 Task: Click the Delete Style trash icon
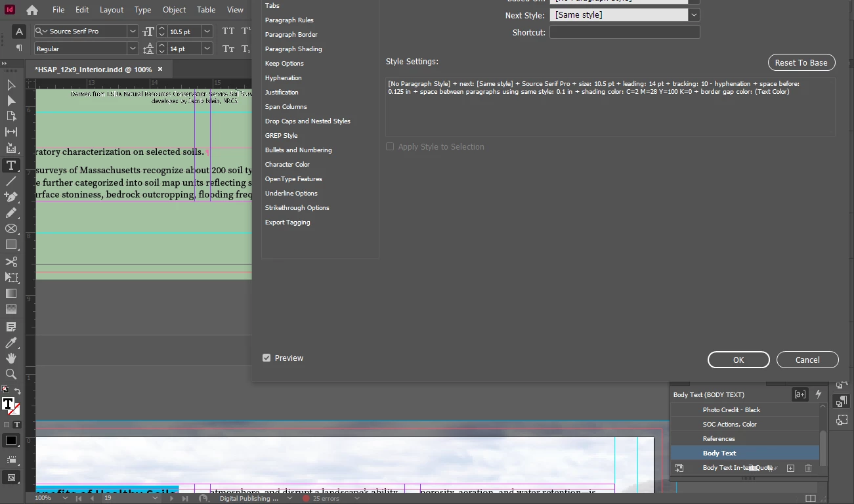808,468
